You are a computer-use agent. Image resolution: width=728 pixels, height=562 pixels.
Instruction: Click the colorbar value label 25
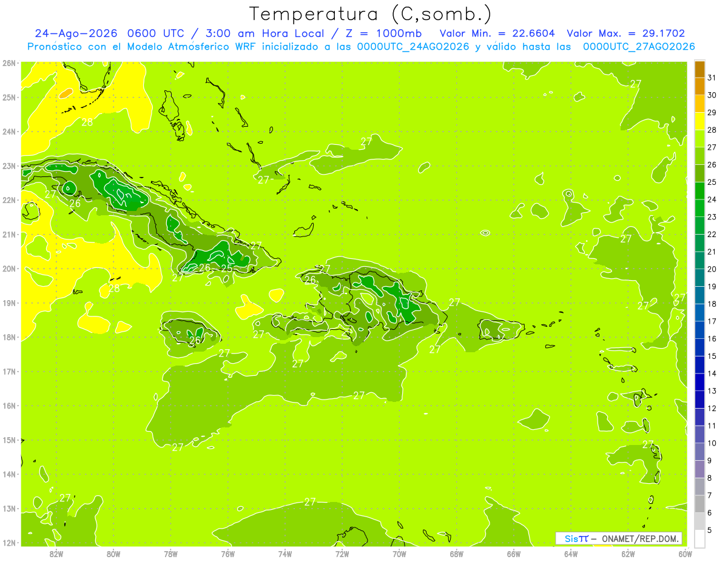(712, 182)
